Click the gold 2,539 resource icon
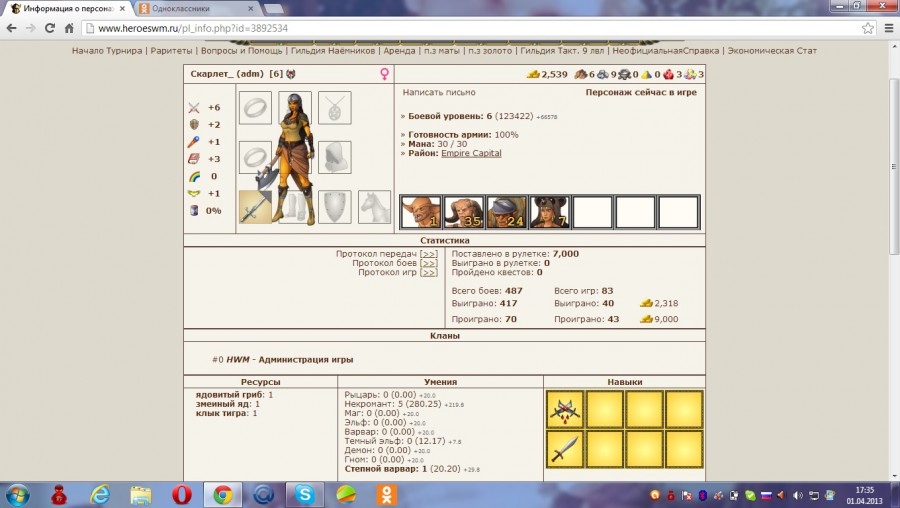900x508 pixels. (533, 74)
